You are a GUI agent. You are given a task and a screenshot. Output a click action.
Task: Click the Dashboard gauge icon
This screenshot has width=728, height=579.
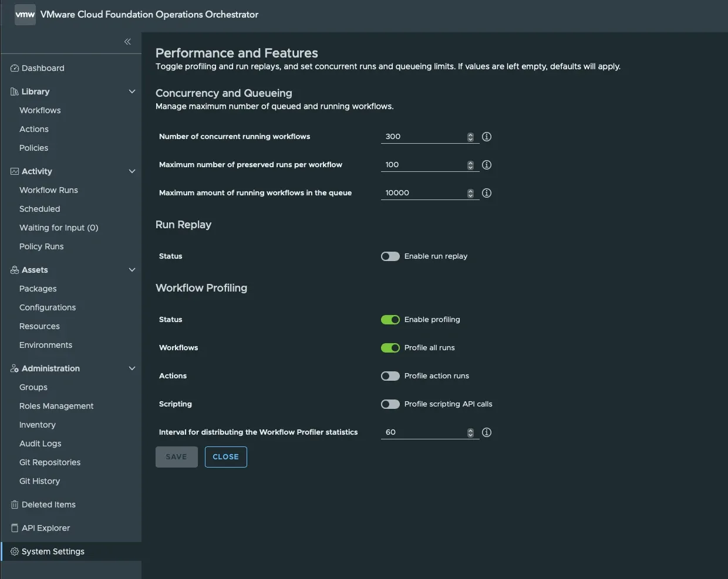click(15, 68)
